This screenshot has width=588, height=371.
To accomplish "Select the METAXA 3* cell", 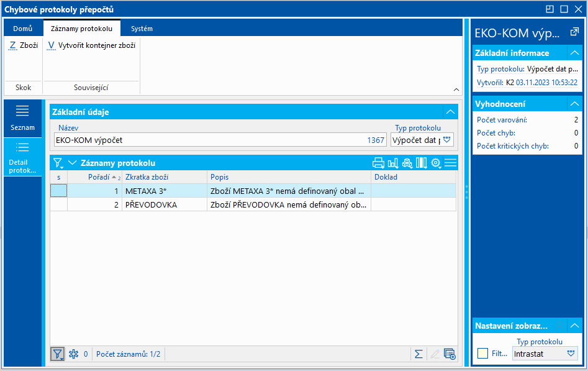I will [x=165, y=191].
